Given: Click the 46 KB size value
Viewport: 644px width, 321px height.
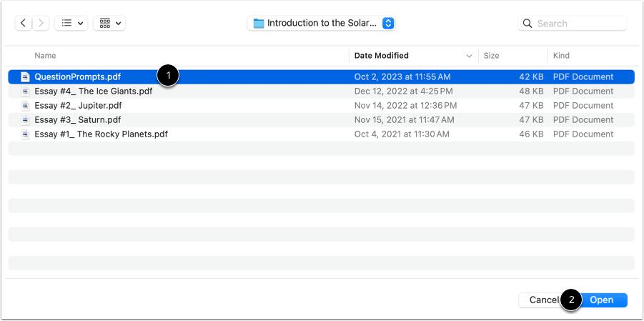Looking at the screenshot, I should pyautogui.click(x=531, y=134).
